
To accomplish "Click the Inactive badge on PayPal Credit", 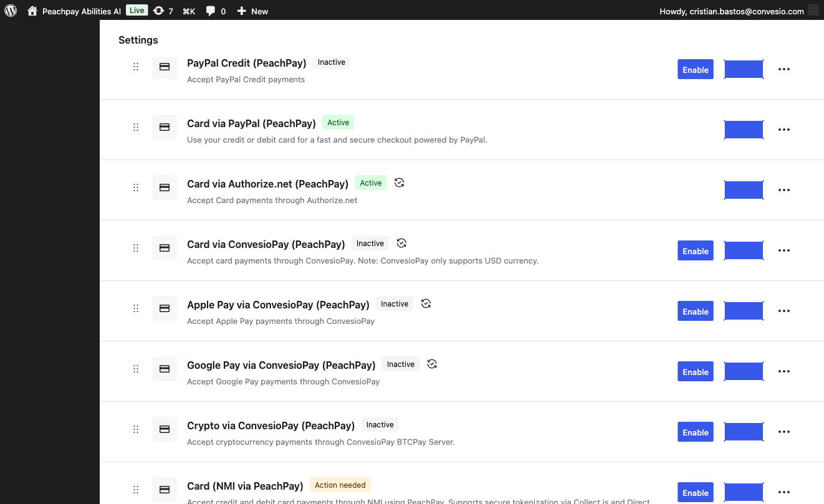I will click(332, 62).
